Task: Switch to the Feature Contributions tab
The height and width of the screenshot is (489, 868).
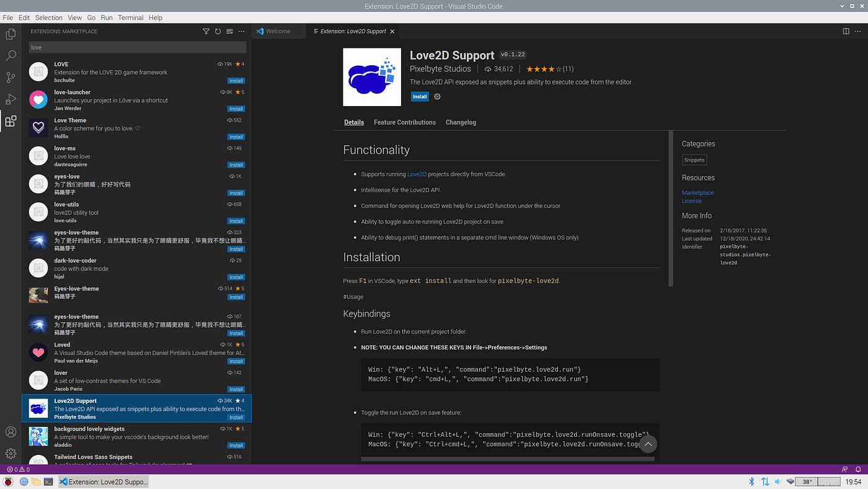Action: (404, 122)
